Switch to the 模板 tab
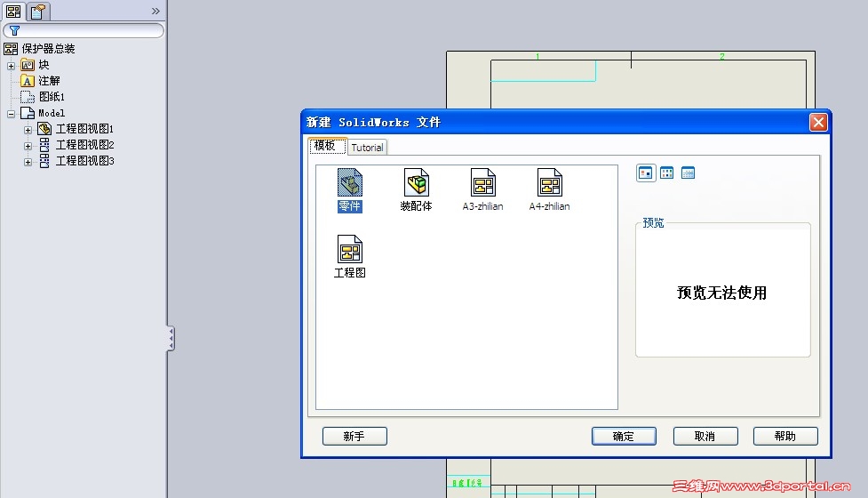This screenshot has width=868, height=498. [x=327, y=146]
